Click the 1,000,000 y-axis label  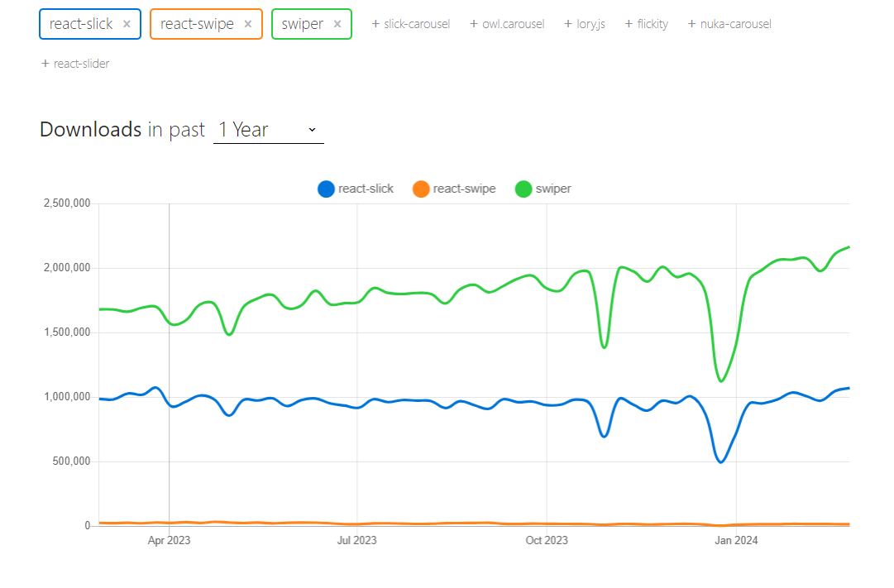pyautogui.click(x=67, y=397)
